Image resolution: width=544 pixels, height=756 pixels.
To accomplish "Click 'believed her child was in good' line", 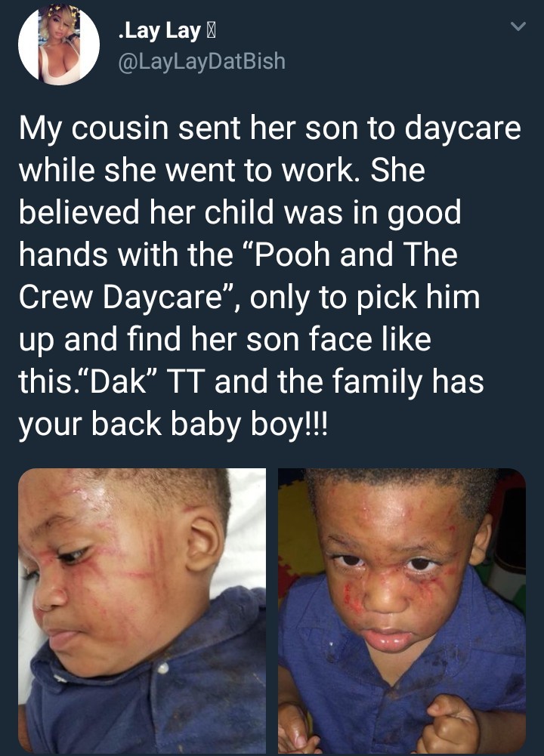I will (240, 213).
